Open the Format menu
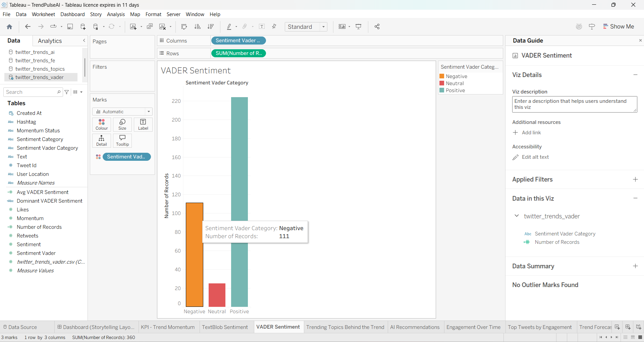The image size is (644, 342). [x=153, y=14]
